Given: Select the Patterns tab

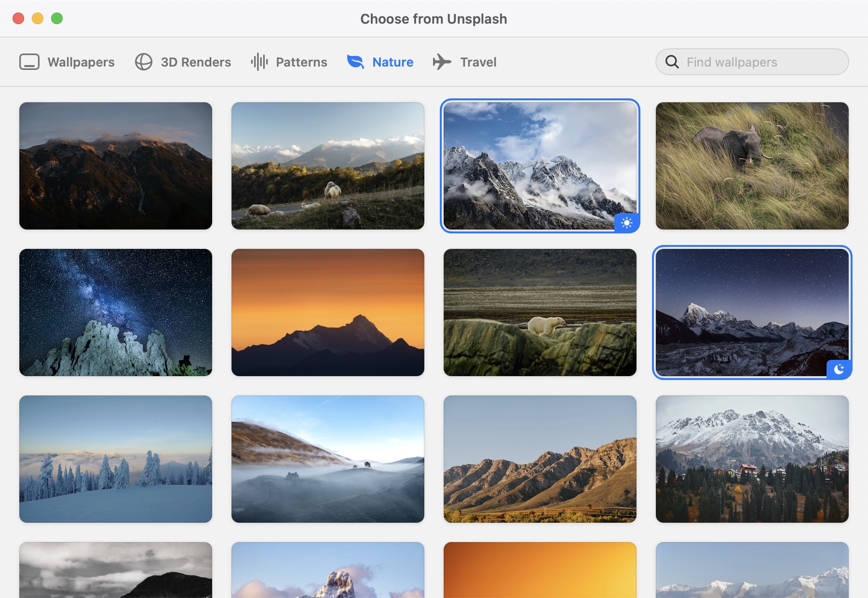Looking at the screenshot, I should click(289, 62).
